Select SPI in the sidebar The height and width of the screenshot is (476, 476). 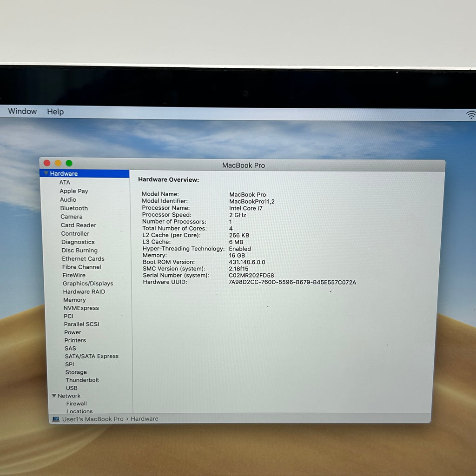click(70, 364)
